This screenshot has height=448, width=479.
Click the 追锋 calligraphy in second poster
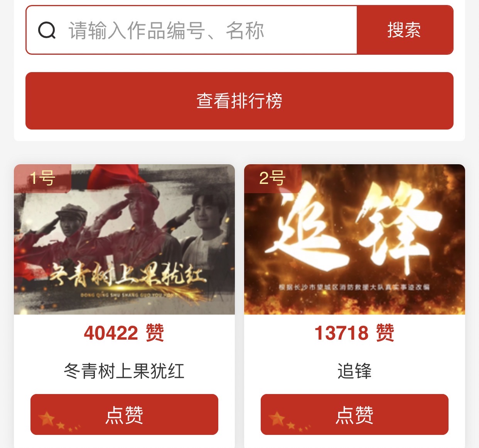[x=357, y=227]
